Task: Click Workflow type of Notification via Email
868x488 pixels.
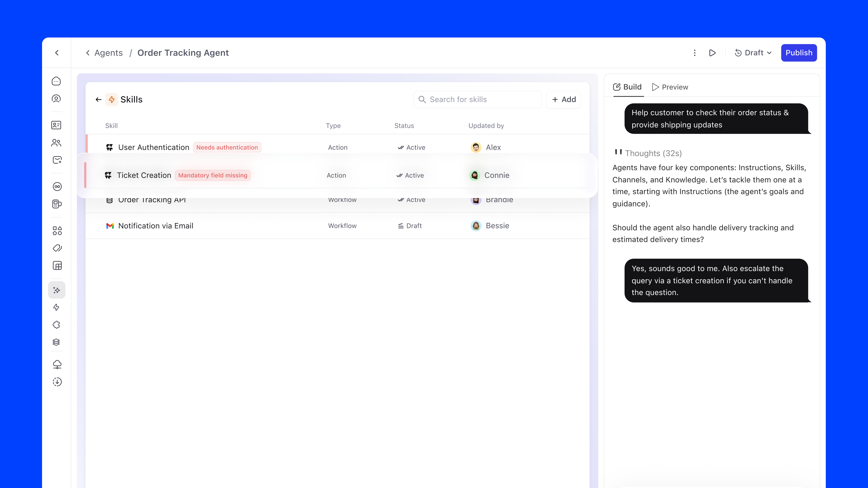Action: (342, 226)
